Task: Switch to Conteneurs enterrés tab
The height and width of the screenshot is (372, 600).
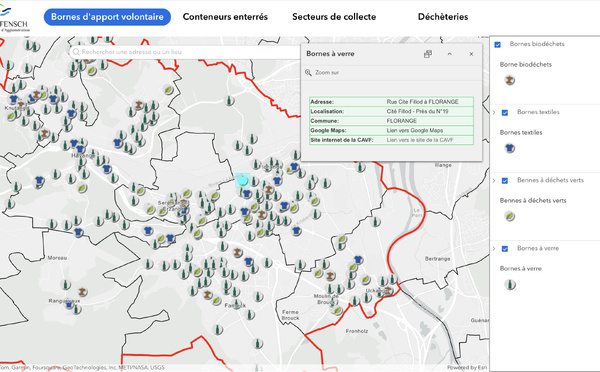Action: tap(225, 17)
